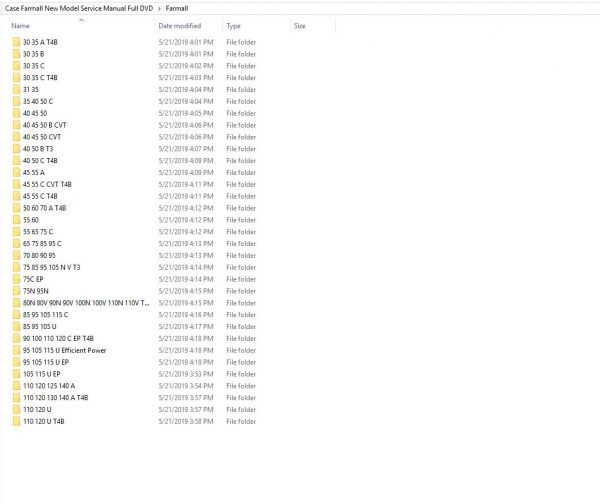This screenshot has width=600, height=504.
Task: Select the folder name 30 35 C
Action: 34,66
